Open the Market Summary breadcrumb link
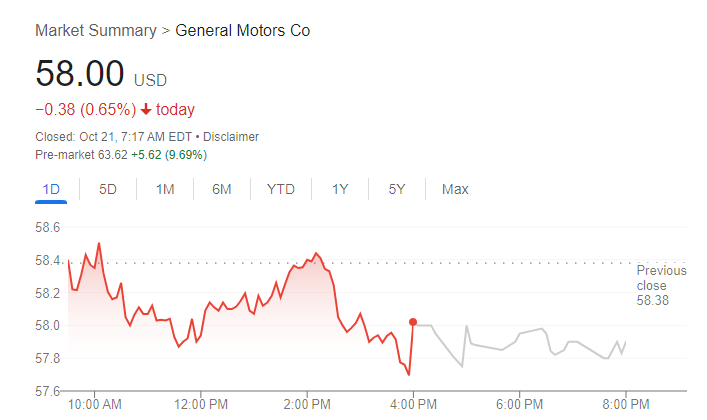The image size is (707, 420). (x=95, y=30)
